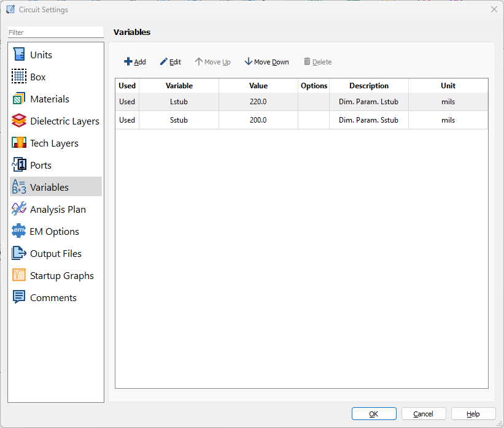Click the Dim. Param. Lstub description
This screenshot has height=428, width=504.
(369, 102)
